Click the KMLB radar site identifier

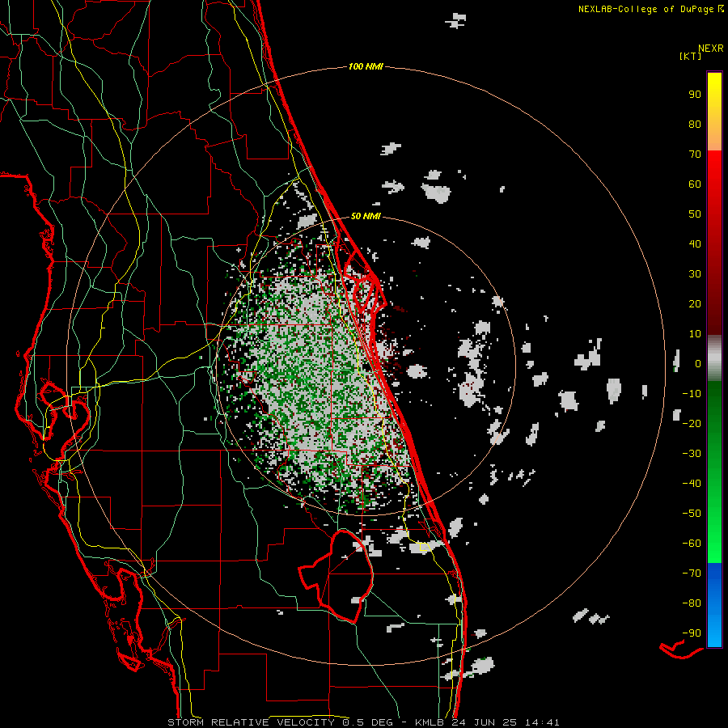click(430, 722)
